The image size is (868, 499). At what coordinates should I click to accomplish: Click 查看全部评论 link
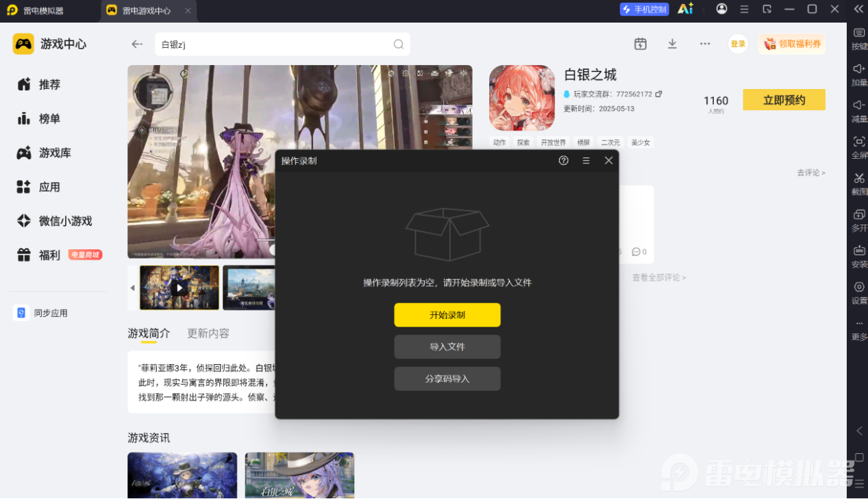658,278
